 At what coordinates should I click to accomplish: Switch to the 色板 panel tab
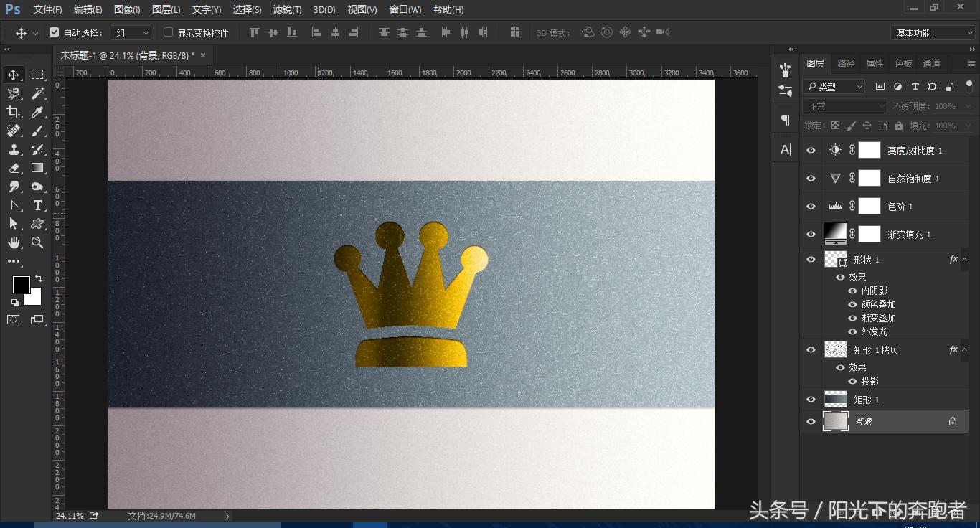pos(903,64)
